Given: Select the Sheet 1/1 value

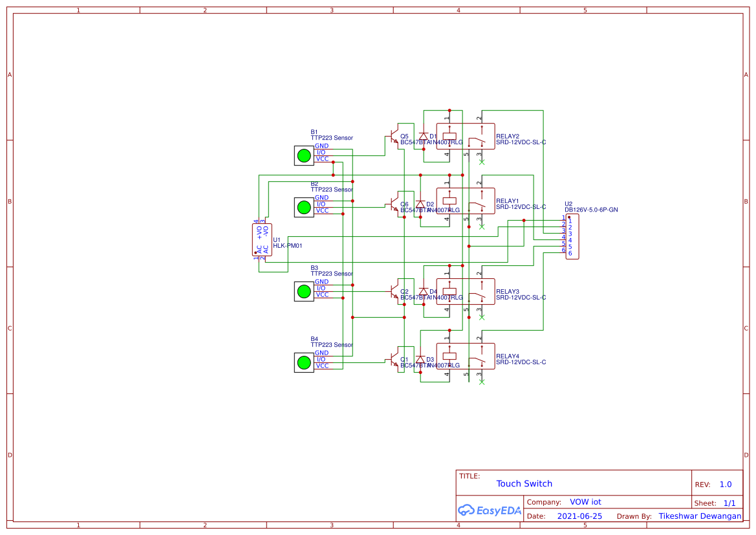Looking at the screenshot, I should click(x=729, y=503).
